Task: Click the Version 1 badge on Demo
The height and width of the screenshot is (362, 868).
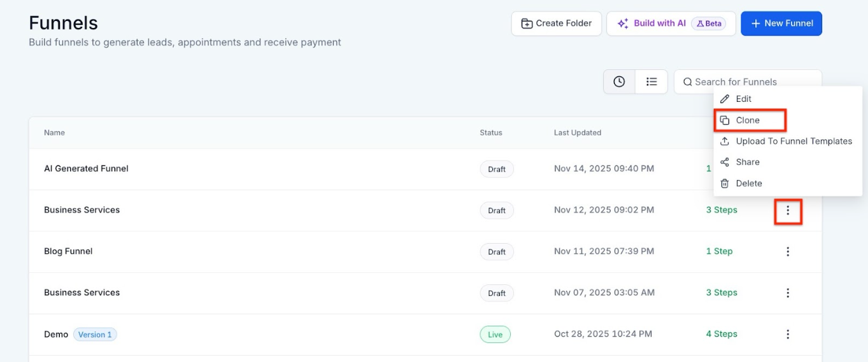Action: (95, 335)
